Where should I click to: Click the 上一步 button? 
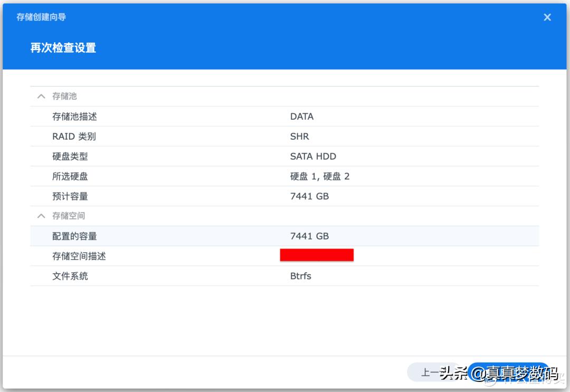[438, 372]
